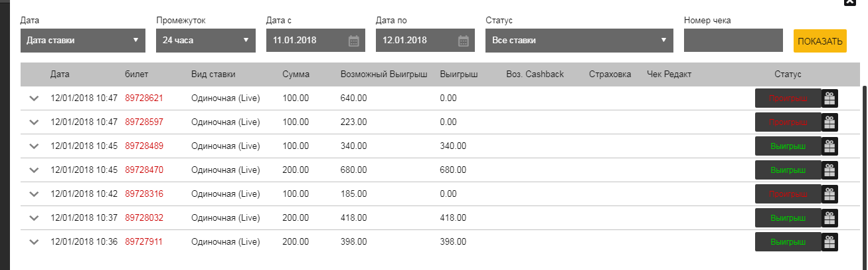The image size is (868, 270).
Task: Expand the row for ticket 89728597
Action: 35,122
